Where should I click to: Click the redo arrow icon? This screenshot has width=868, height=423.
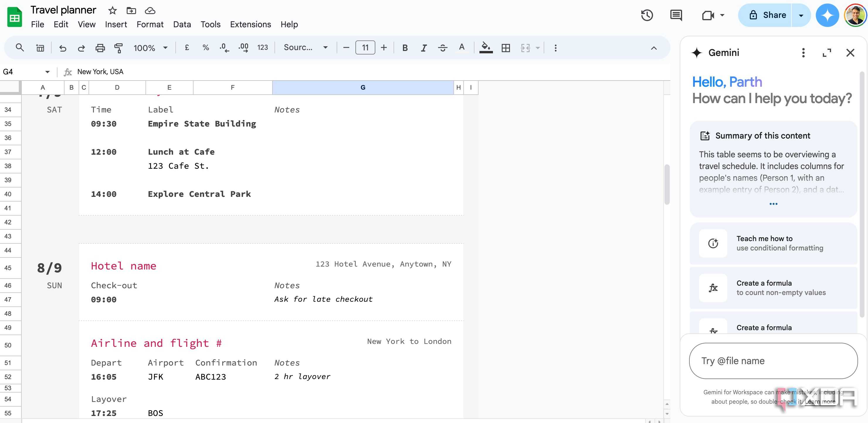point(81,48)
